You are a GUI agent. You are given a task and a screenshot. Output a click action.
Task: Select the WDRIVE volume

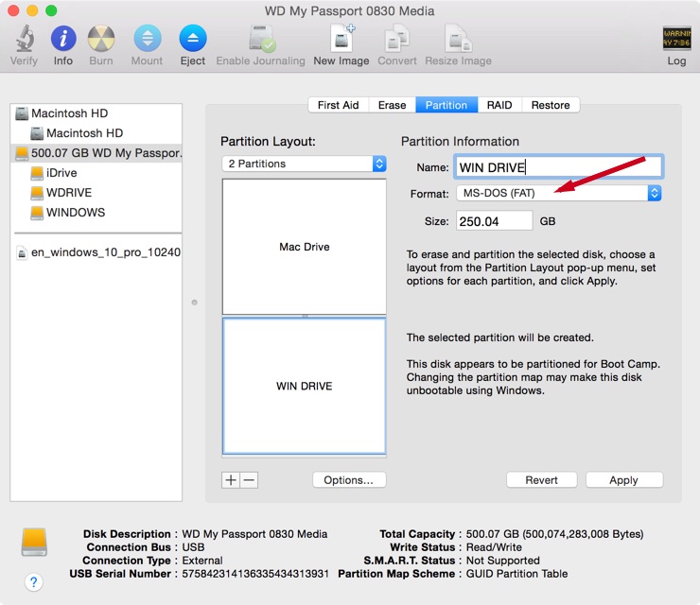96,192
